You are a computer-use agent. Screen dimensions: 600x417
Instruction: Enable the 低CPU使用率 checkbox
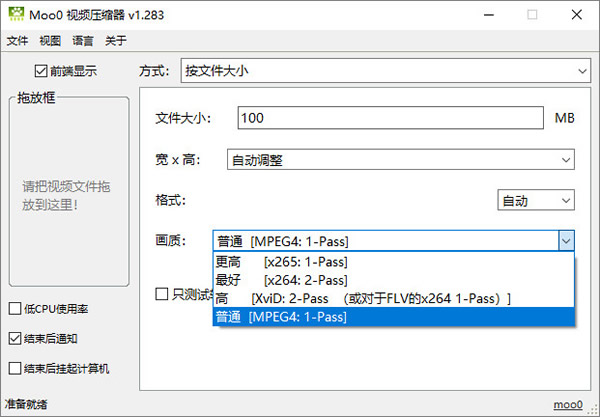[15, 309]
